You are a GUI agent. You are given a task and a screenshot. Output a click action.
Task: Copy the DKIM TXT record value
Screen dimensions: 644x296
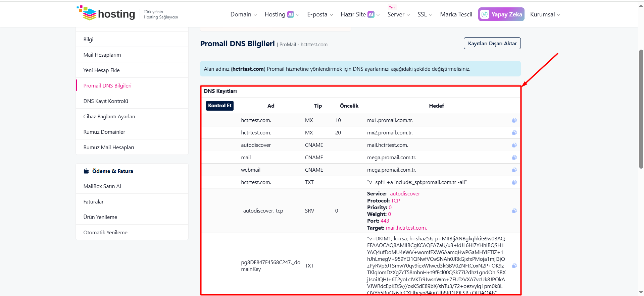[x=514, y=266]
